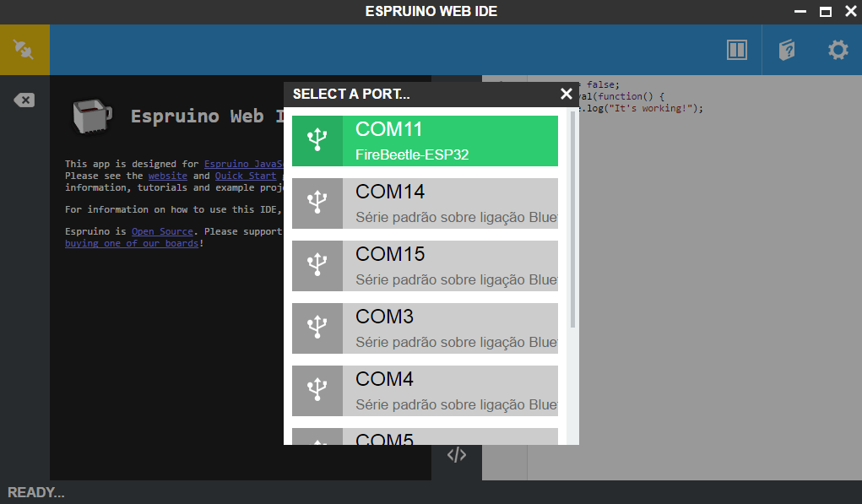Select port COM4 from the list
Viewport: 862px width, 504px height.
tap(425, 390)
